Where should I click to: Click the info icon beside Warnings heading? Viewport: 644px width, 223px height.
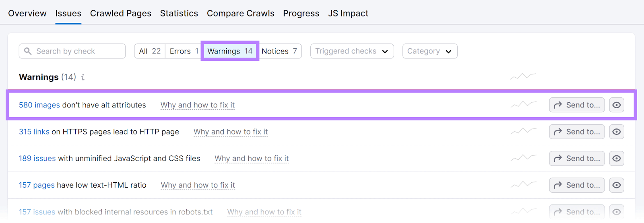83,77
